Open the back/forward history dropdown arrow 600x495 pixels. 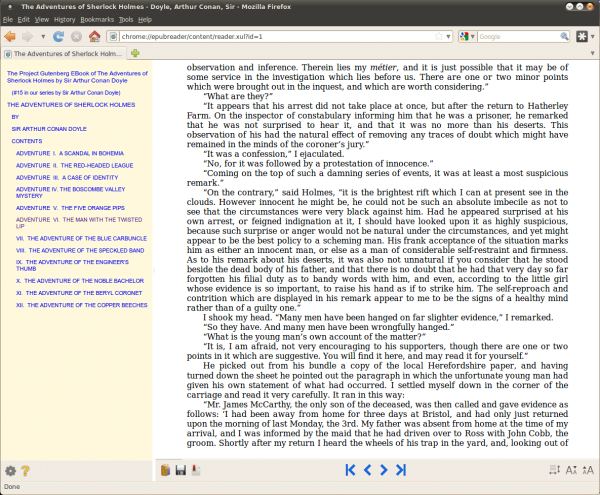43,37
